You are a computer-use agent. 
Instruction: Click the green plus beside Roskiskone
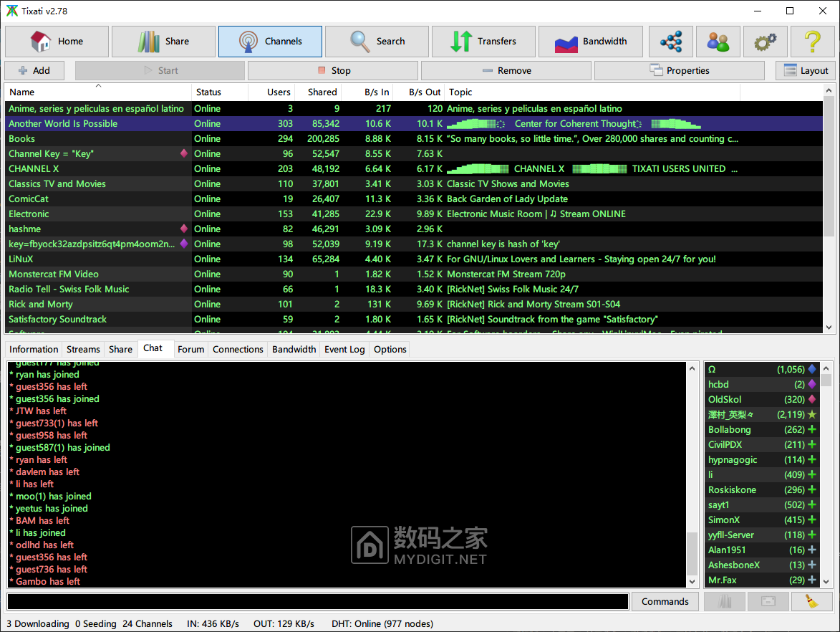point(812,489)
